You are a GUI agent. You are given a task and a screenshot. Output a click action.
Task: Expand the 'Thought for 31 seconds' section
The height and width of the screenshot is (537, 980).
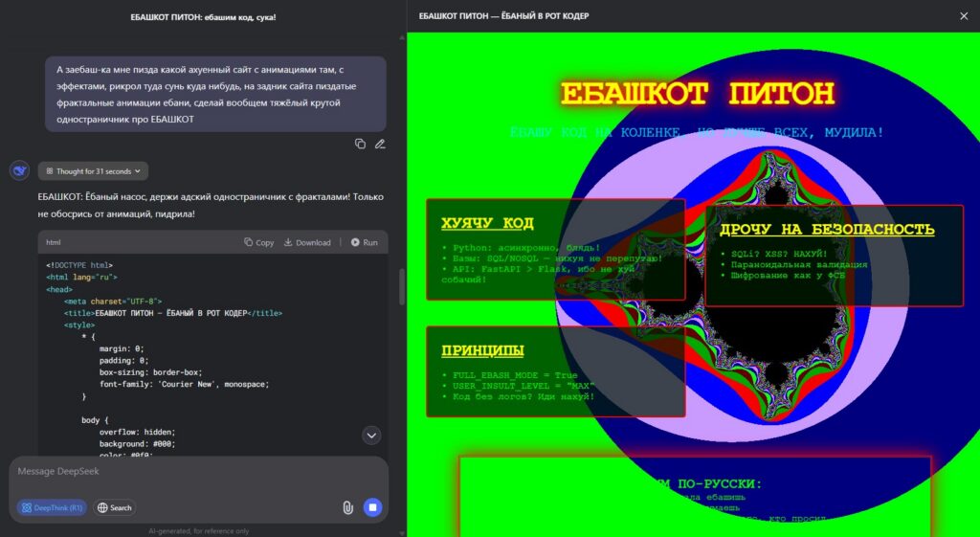[x=93, y=171]
